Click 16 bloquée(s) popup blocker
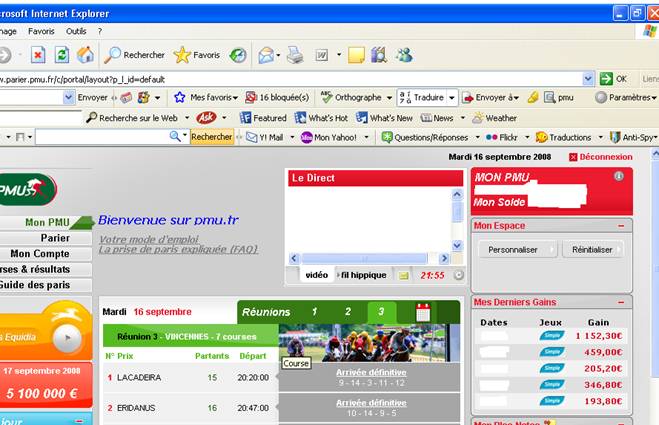 coord(277,98)
